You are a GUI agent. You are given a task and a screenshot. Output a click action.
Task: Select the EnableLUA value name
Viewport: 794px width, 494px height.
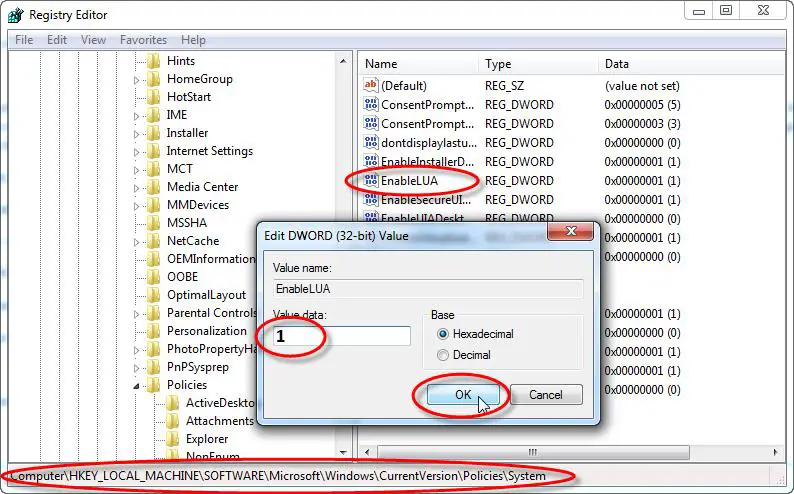[x=409, y=181]
